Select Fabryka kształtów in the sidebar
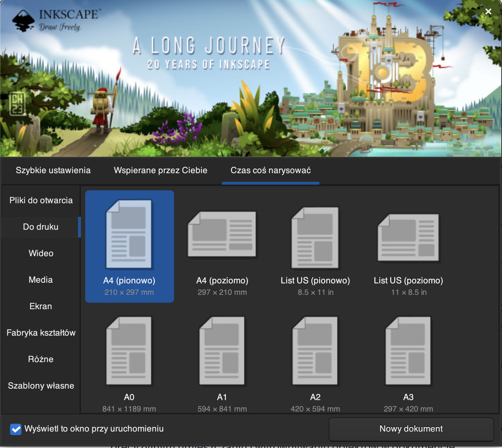502x448 pixels. [41, 332]
